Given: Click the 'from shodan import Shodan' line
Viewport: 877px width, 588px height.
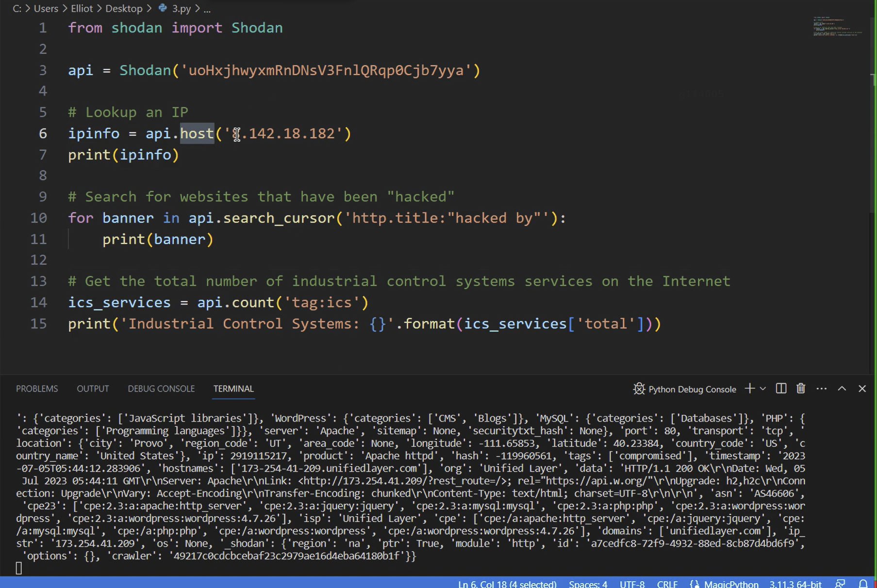Looking at the screenshot, I should click(175, 28).
